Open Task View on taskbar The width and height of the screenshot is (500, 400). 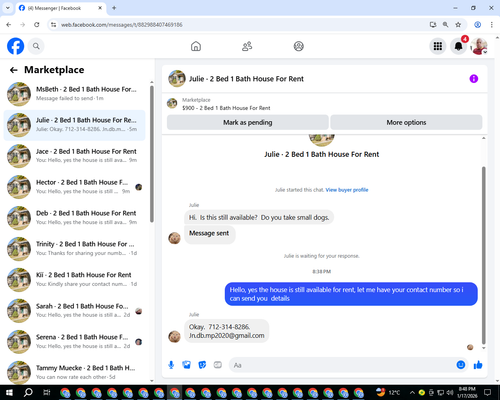coord(47,392)
